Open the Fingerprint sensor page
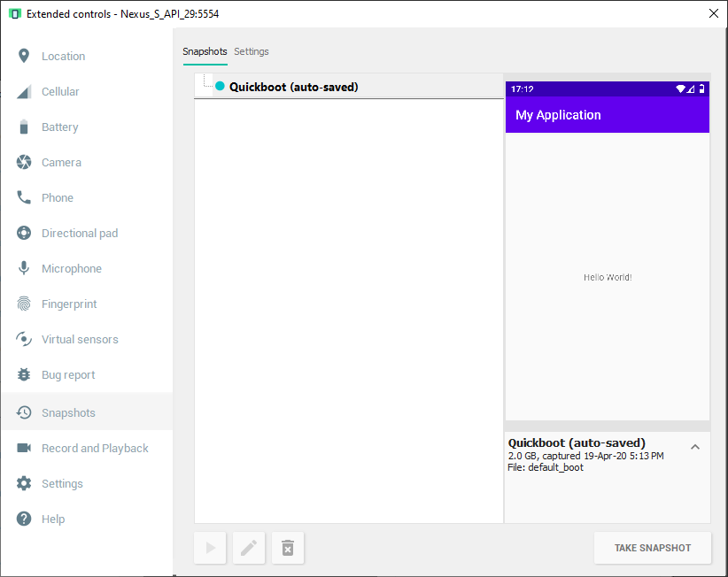Screen dimensions: 728x577 point(68,304)
